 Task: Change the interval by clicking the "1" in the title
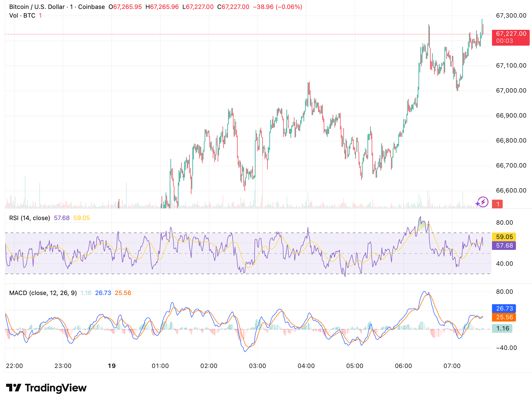point(72,7)
